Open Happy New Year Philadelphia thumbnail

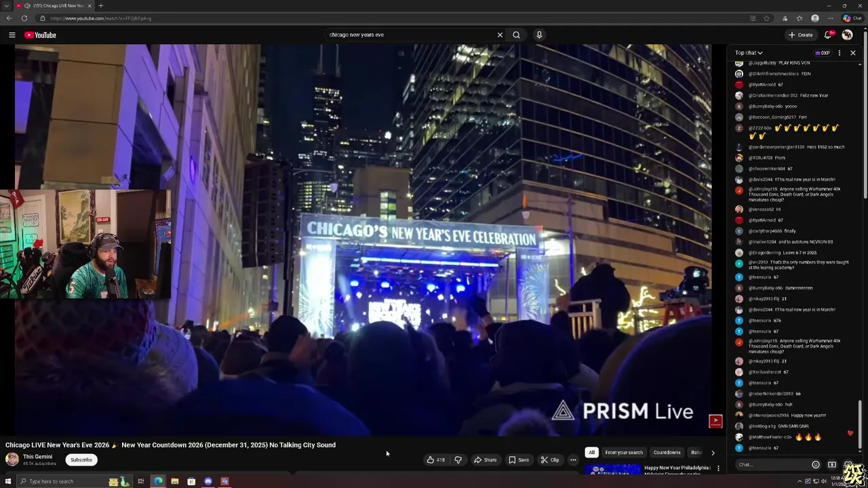click(613, 469)
